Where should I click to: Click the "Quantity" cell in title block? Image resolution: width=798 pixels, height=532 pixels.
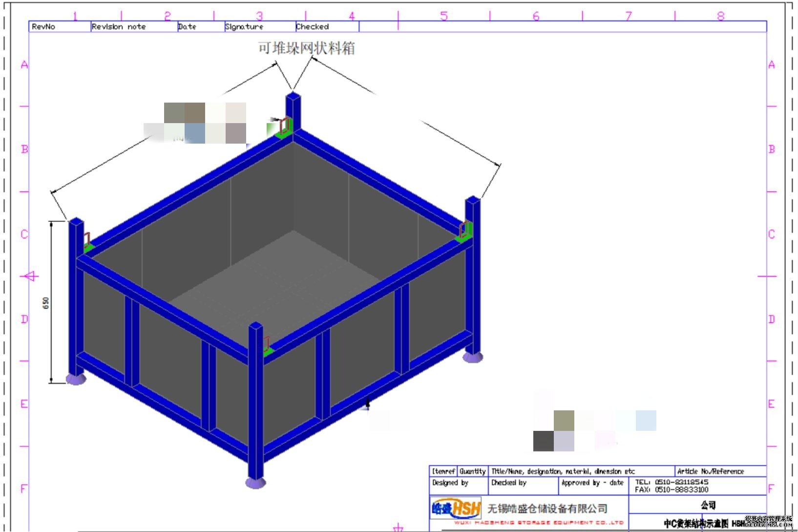pos(473,471)
